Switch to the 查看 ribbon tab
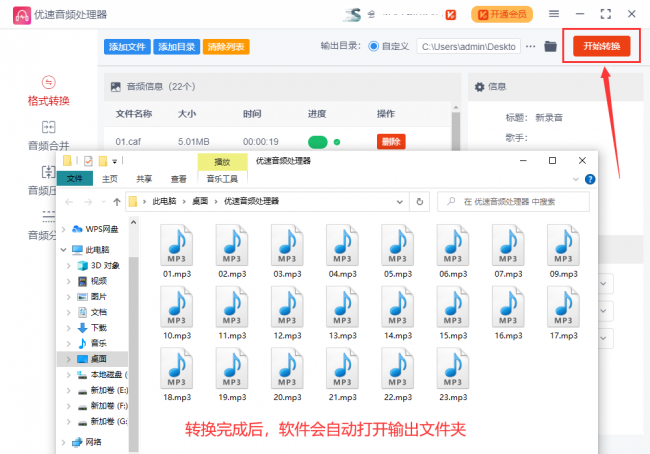 click(x=179, y=179)
